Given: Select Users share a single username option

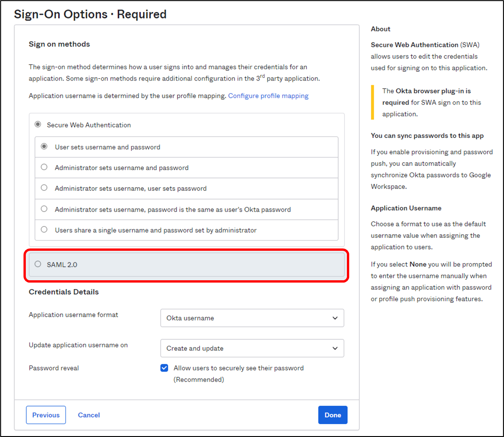Looking at the screenshot, I should pos(44,230).
